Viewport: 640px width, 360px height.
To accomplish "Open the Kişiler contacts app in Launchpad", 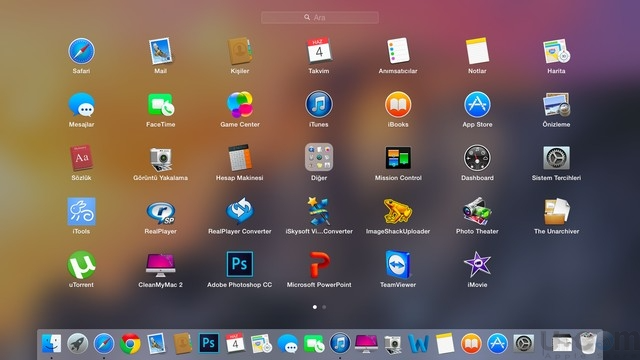I will pos(240,51).
